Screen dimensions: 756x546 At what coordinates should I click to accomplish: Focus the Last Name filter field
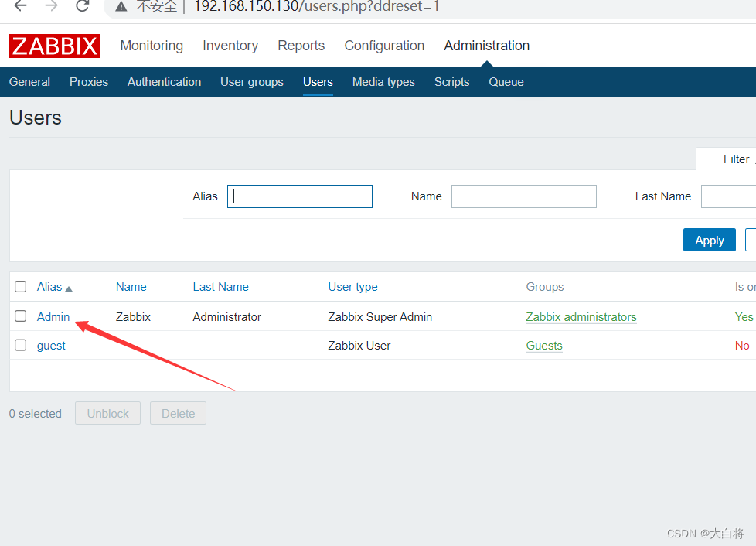pos(728,196)
